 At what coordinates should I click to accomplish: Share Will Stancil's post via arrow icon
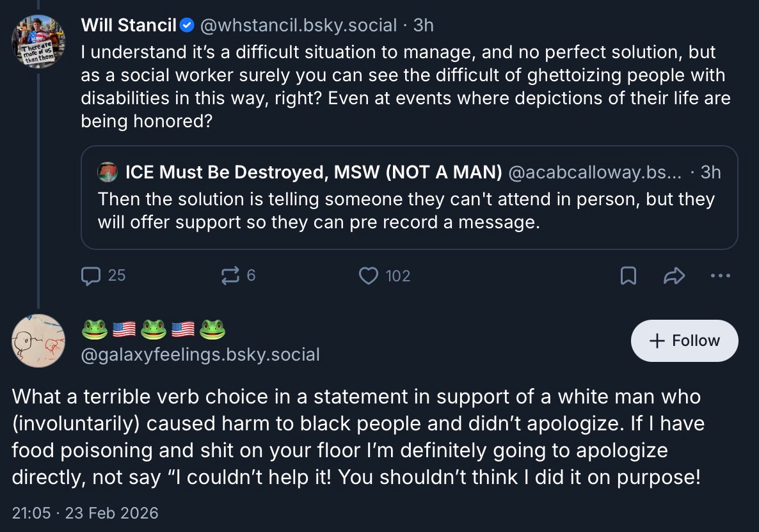[x=675, y=276]
